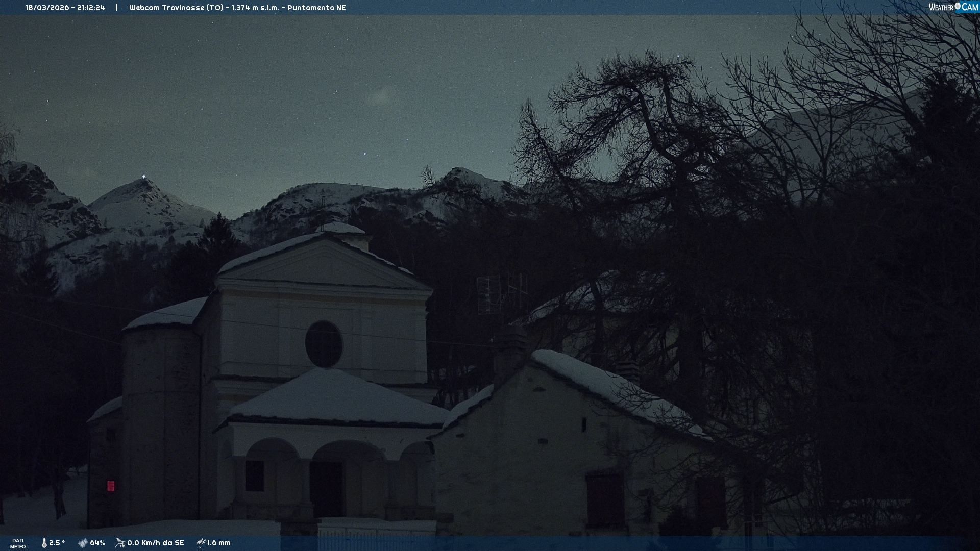Click the 1.6 mm rainfall value
The height and width of the screenshot is (551, 980).
[219, 543]
